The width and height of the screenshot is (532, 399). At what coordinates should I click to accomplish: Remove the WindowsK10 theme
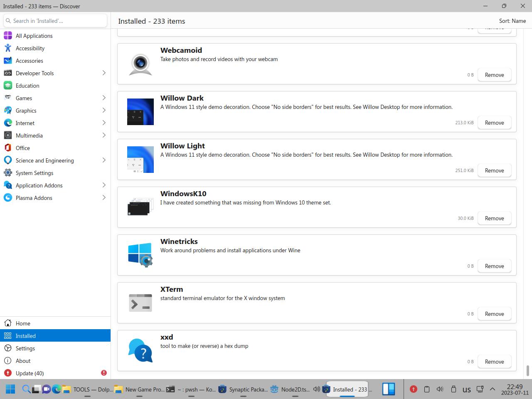494,218
